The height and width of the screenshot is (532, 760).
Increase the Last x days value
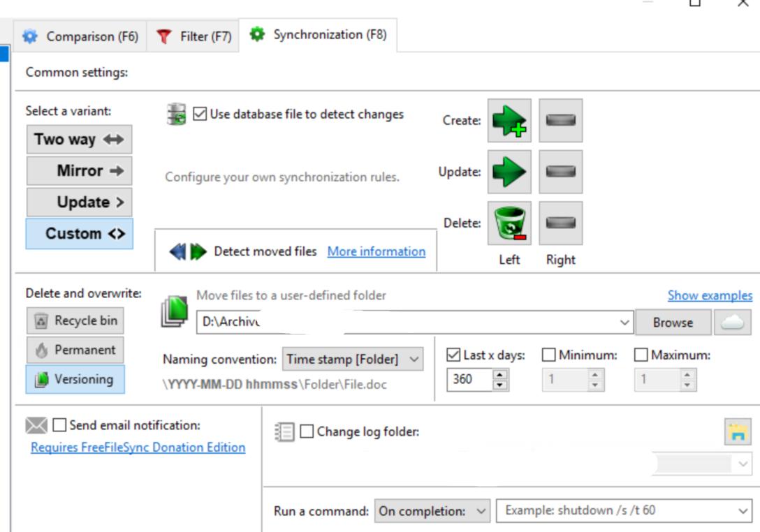(499, 374)
